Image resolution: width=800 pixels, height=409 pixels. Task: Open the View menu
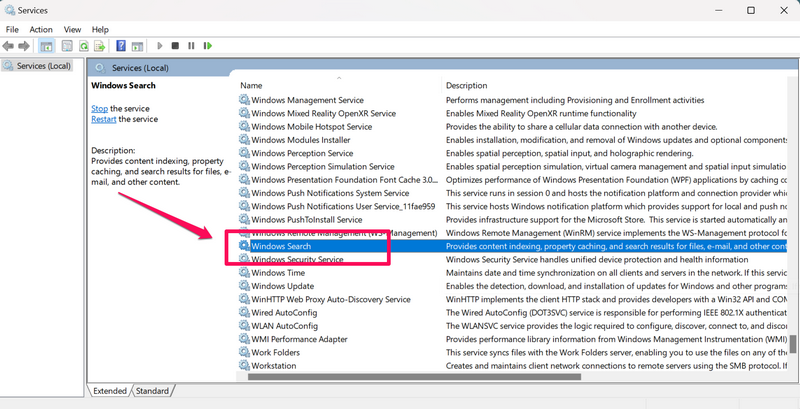(x=72, y=30)
